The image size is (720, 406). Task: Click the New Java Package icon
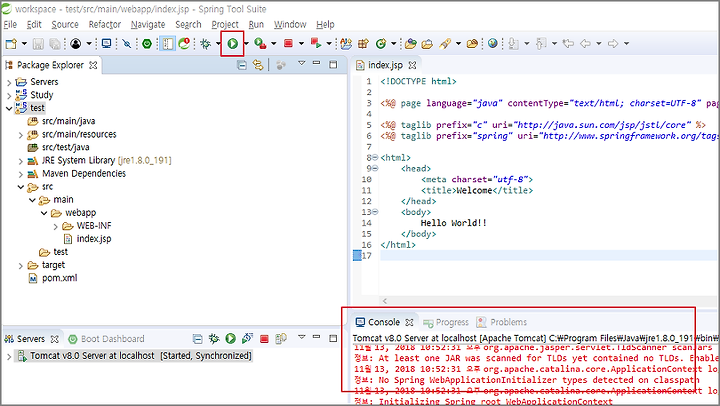(x=363, y=44)
